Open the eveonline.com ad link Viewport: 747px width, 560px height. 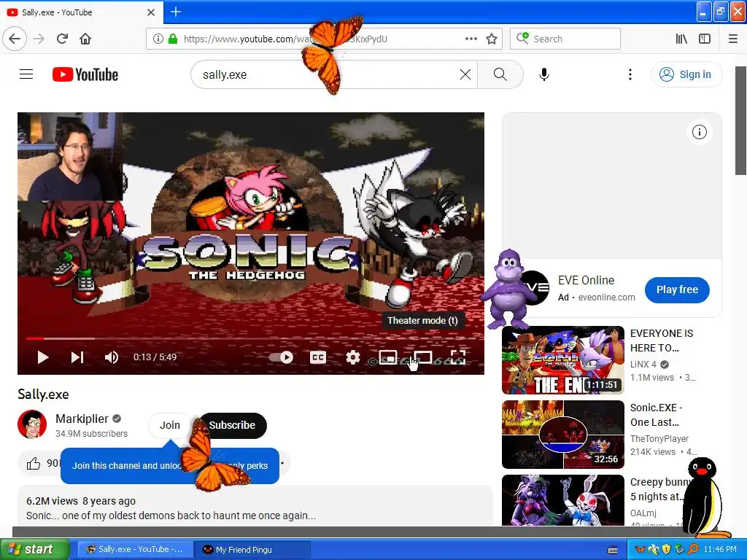[x=606, y=297]
